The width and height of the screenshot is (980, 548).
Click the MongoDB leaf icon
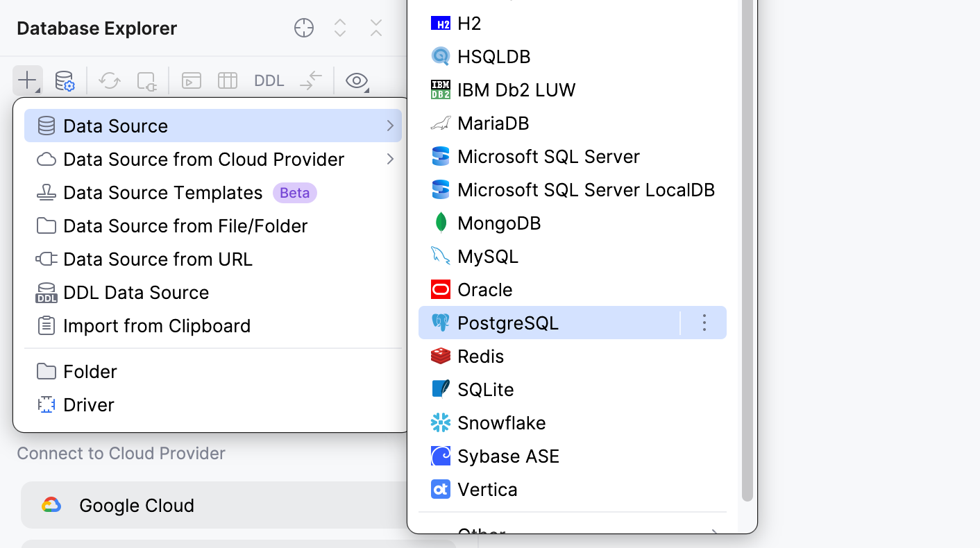tap(441, 223)
